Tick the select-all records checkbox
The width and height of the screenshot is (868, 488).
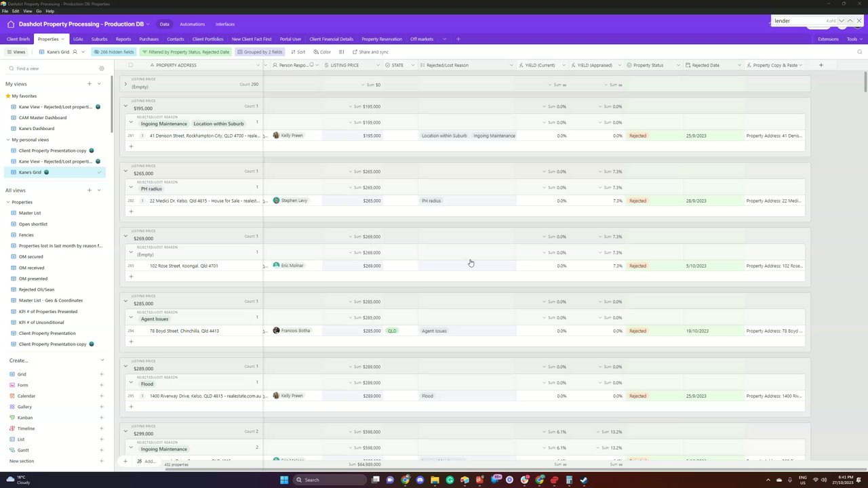131,65
